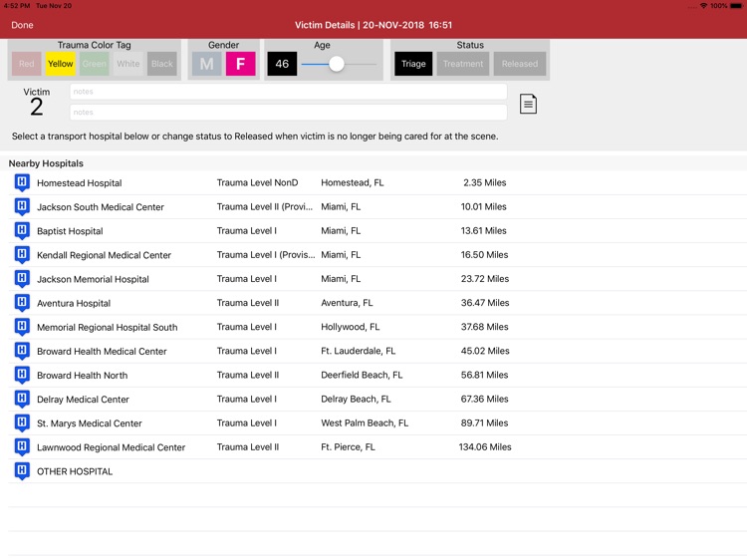Click Baptist Hospital H marker icon
Viewport: 747px width, 560px height.
(x=22, y=230)
